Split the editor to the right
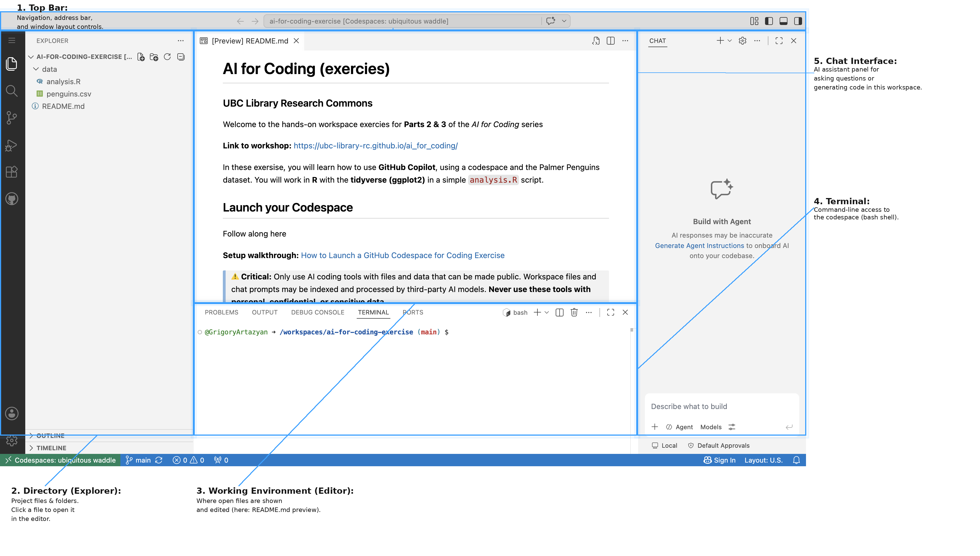 [610, 41]
